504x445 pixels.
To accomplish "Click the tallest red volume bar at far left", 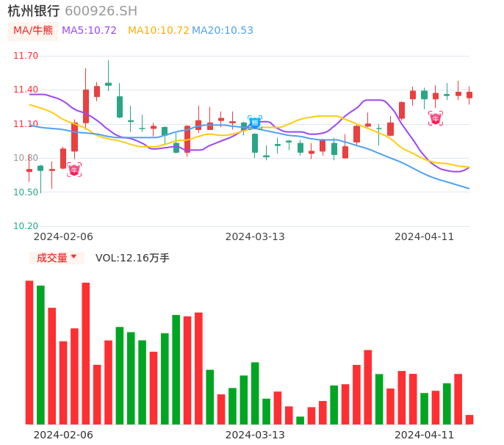I will click(x=29, y=352).
